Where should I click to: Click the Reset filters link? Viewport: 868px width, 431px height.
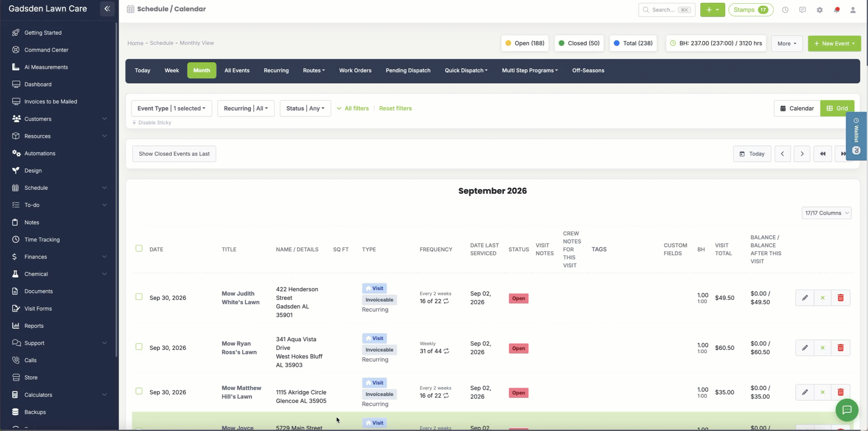click(x=395, y=109)
